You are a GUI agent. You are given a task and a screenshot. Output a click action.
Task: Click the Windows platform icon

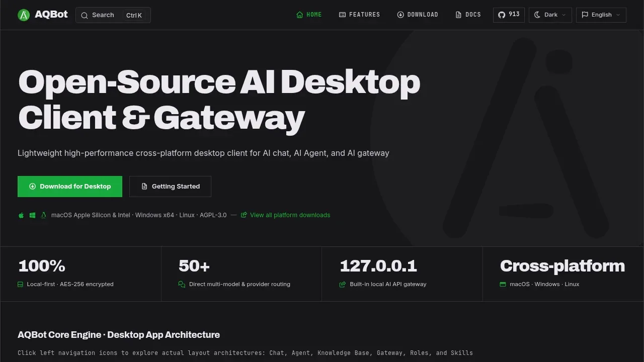pyautogui.click(x=32, y=215)
